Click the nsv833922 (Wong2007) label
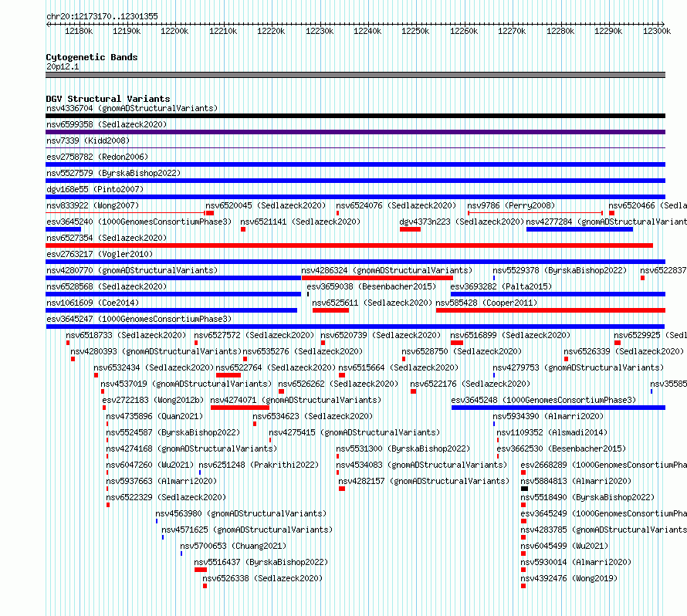Viewport: 687px width, 616px height. [x=93, y=205]
